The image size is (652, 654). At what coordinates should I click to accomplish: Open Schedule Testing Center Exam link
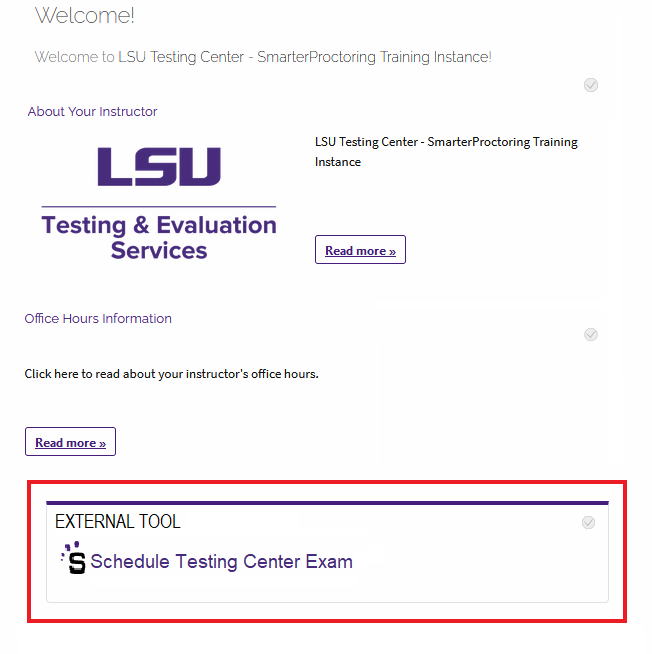click(221, 562)
